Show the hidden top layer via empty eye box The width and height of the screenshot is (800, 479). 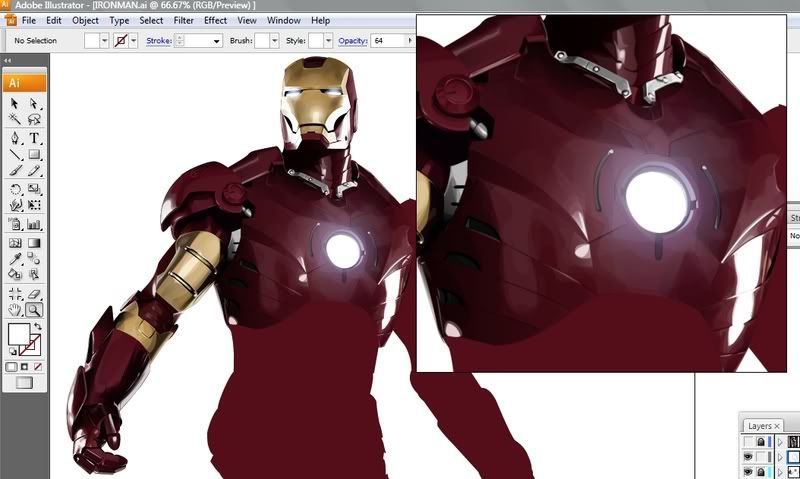[748, 442]
